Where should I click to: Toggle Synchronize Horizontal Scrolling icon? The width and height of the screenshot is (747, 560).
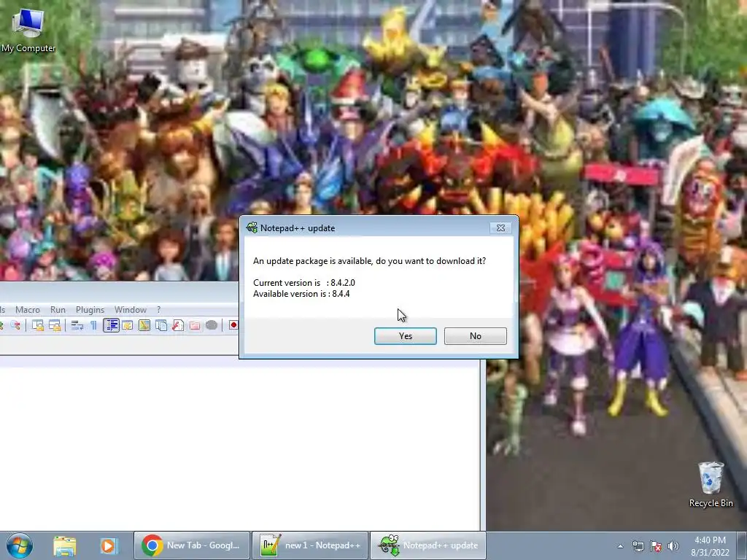coord(55,325)
